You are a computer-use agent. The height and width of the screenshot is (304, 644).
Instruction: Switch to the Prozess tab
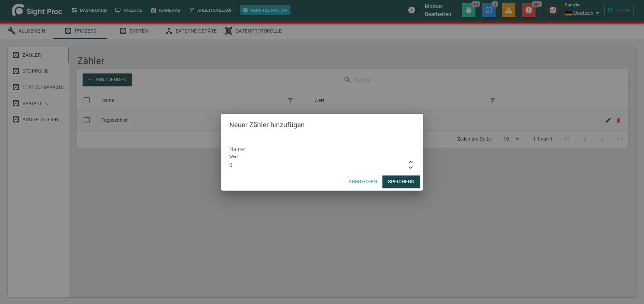80,31
